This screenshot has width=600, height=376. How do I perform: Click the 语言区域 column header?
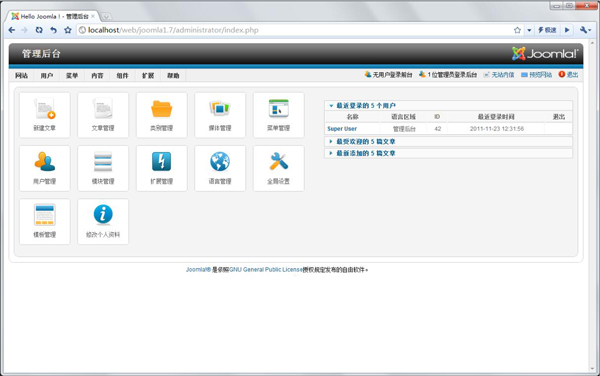404,117
